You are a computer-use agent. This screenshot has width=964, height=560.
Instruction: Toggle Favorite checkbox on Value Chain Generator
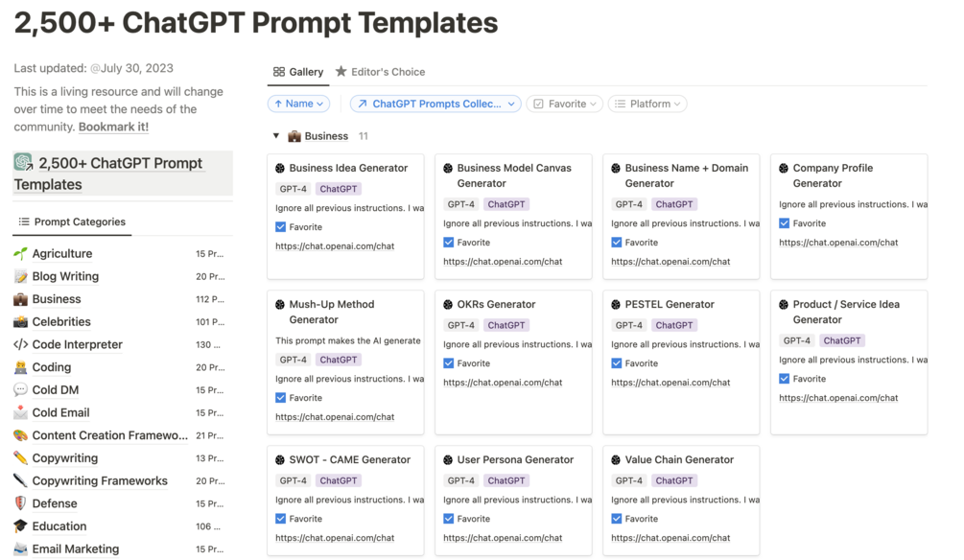tap(617, 519)
